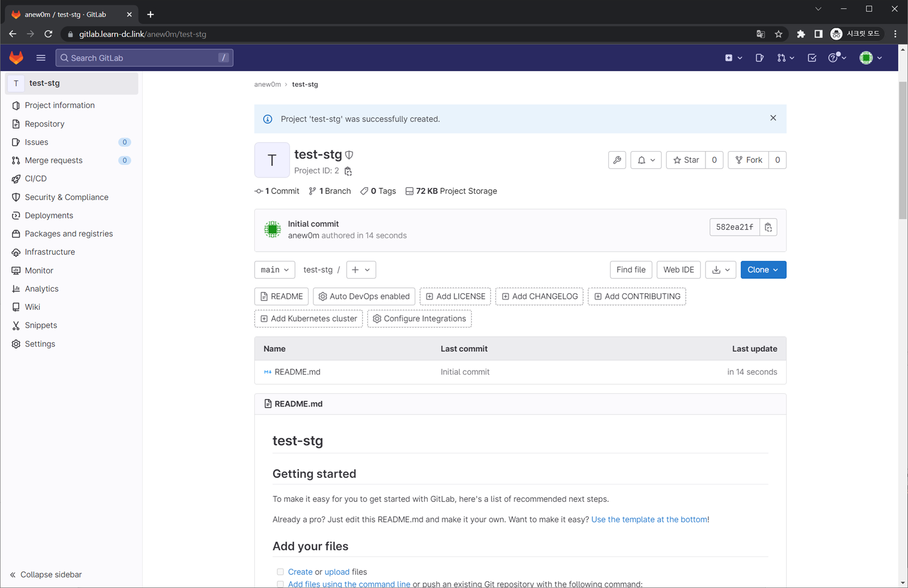The image size is (908, 588).
Task: Click the SSH key wrench icon button
Action: (x=617, y=160)
